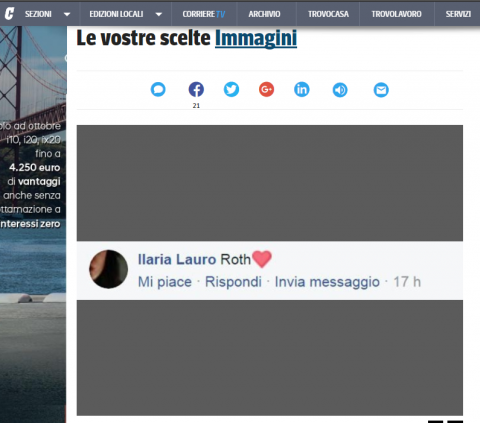Click Mi piace on the comment

[x=165, y=282]
